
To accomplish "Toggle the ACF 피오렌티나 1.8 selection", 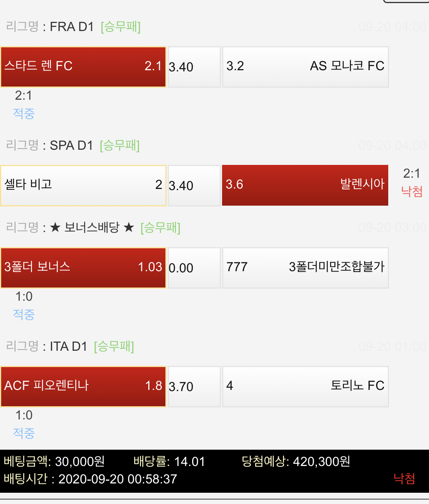I will [83, 386].
